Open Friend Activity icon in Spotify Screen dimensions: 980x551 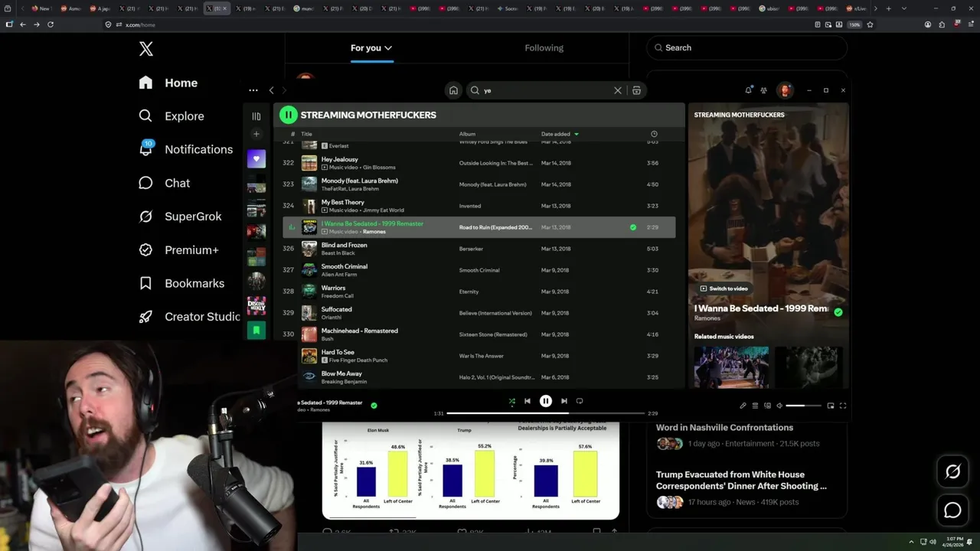763,90
